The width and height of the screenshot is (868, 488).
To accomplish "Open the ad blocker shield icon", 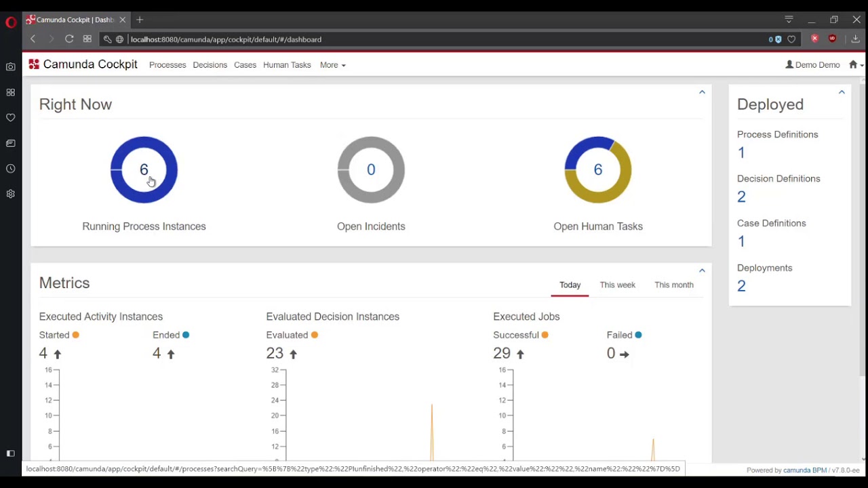I will [778, 39].
